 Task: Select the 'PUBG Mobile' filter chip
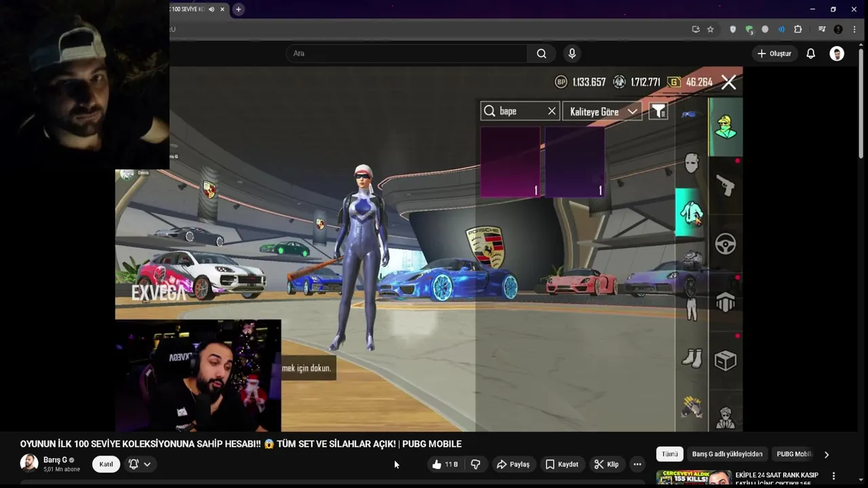(794, 454)
